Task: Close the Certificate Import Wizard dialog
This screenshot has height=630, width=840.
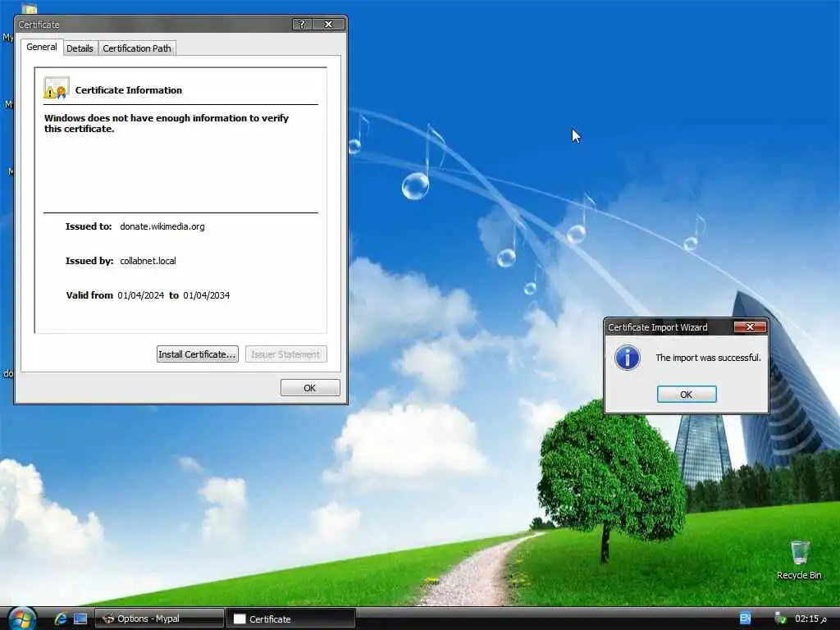Action: [750, 326]
